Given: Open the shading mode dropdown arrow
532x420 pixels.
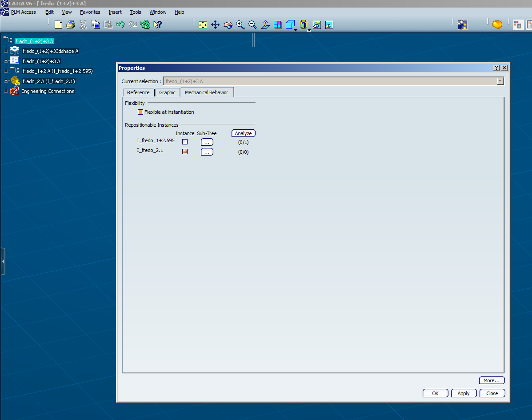Looking at the screenshot, I should 309,30.
